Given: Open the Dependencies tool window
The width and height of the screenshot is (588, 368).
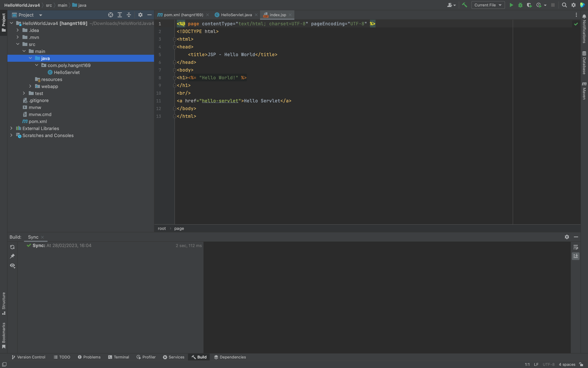Looking at the screenshot, I should click(230, 357).
